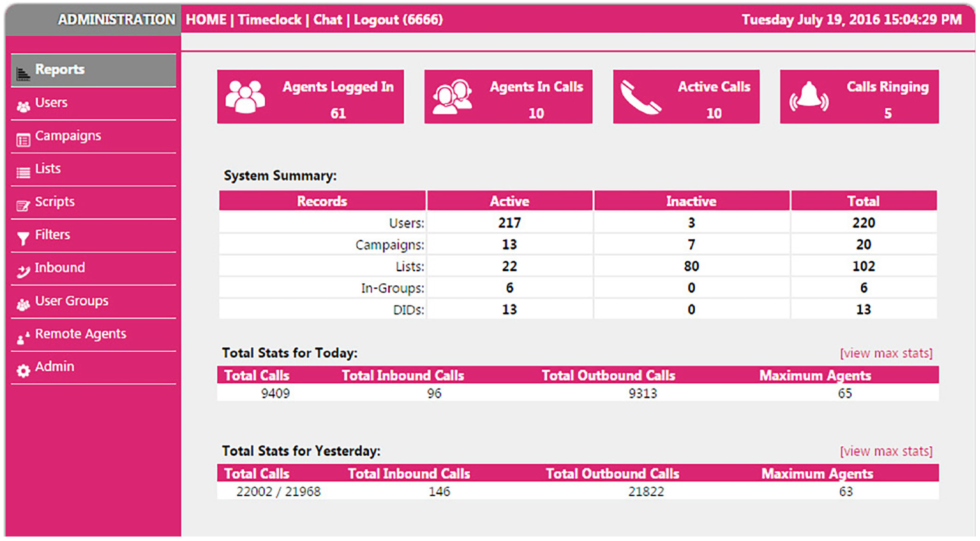Click the Users active value 217

(510, 223)
